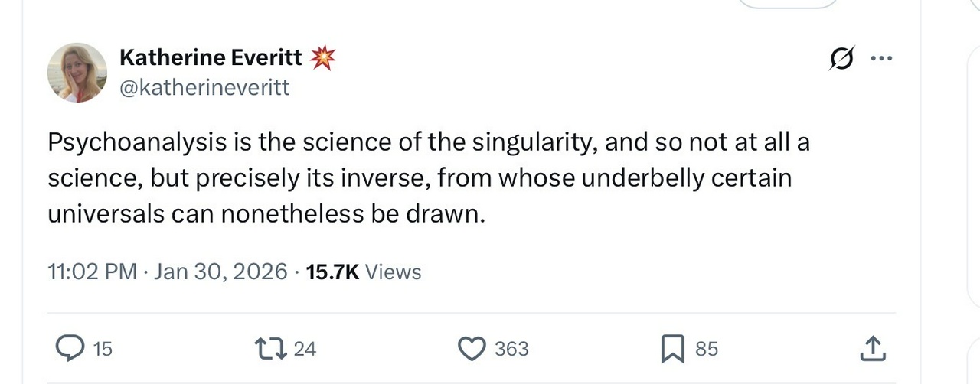
Task: Click the Grok explain-post icon
Action: (x=841, y=59)
